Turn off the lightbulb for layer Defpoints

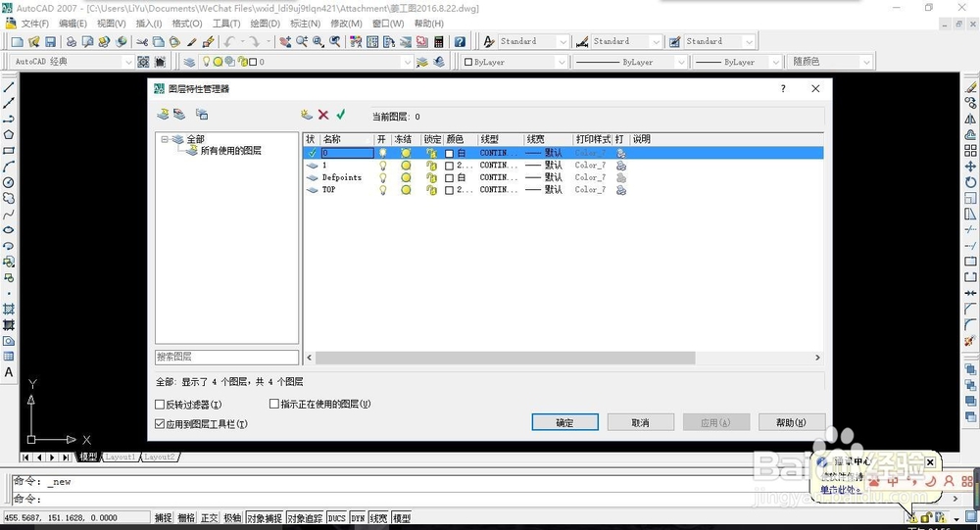click(x=382, y=177)
